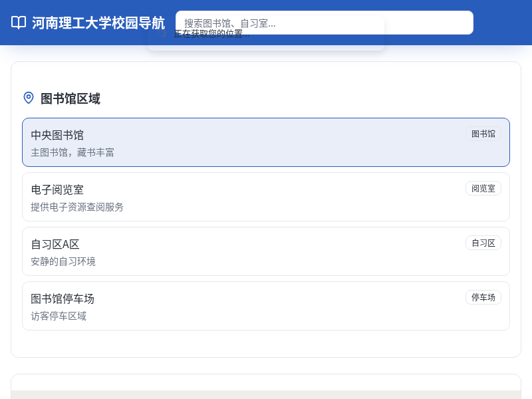Click the text 安静的自习环境
The width and height of the screenshot is (532, 399).
(63, 261)
